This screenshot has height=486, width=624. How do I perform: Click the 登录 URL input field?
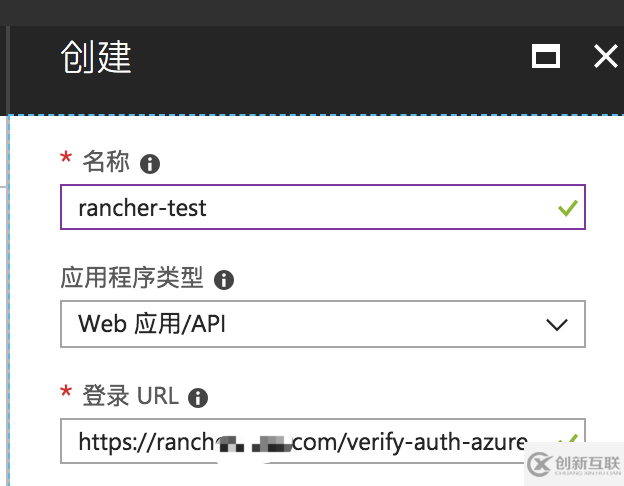(323, 441)
